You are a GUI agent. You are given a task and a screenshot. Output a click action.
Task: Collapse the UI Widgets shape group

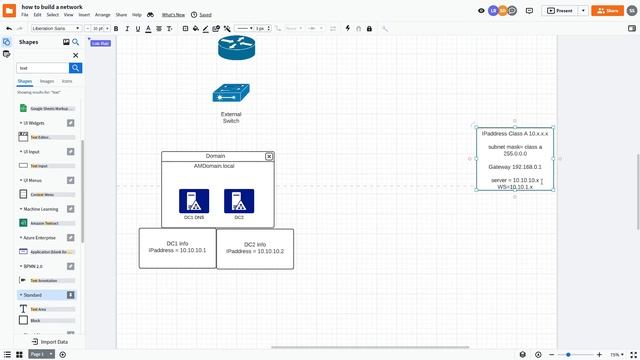(21, 123)
